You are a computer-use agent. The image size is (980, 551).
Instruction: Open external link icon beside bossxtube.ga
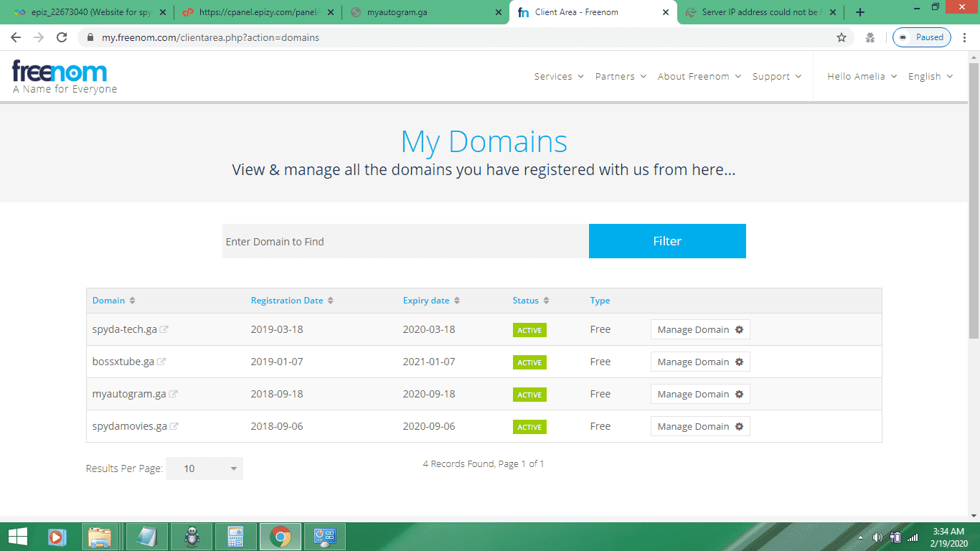161,362
